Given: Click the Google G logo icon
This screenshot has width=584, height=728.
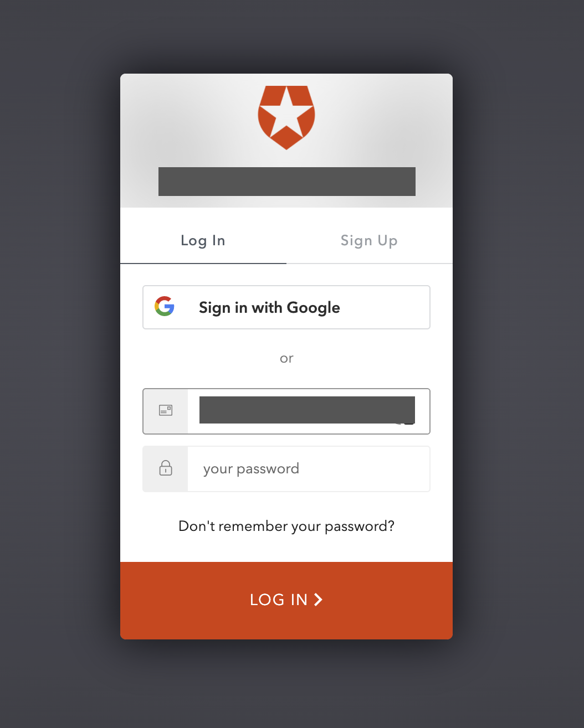Looking at the screenshot, I should (x=165, y=306).
